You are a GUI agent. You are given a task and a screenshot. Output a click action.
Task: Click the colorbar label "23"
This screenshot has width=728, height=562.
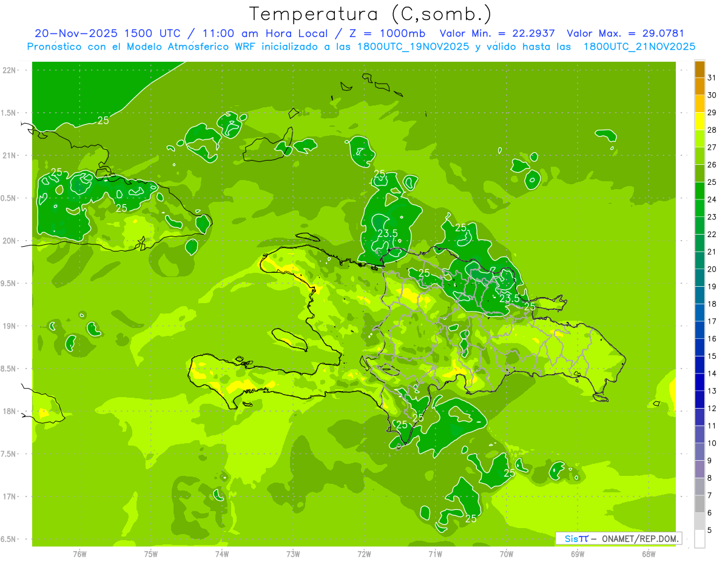(x=712, y=217)
